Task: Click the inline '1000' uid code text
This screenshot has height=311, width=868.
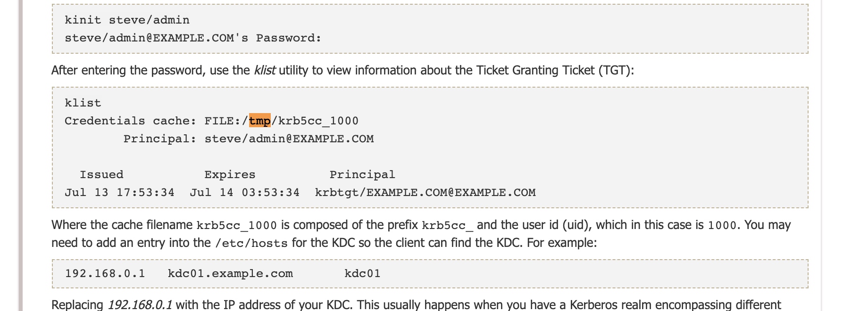Action: pos(722,226)
